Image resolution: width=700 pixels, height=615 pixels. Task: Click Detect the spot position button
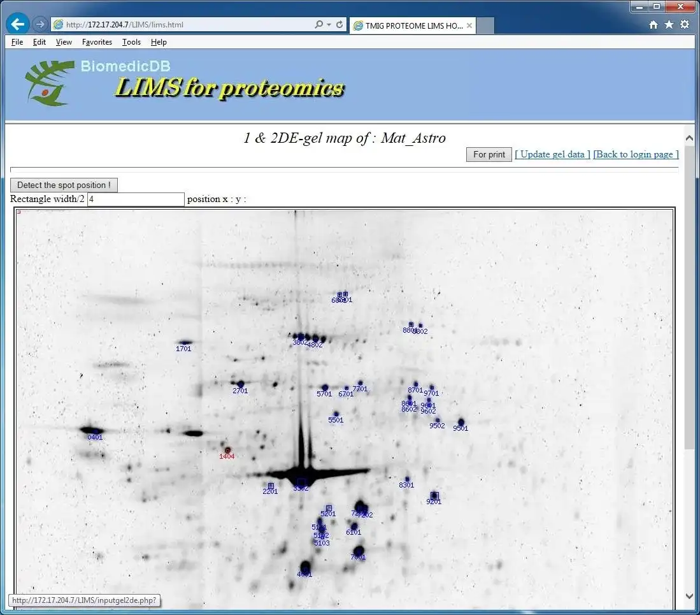click(x=64, y=185)
